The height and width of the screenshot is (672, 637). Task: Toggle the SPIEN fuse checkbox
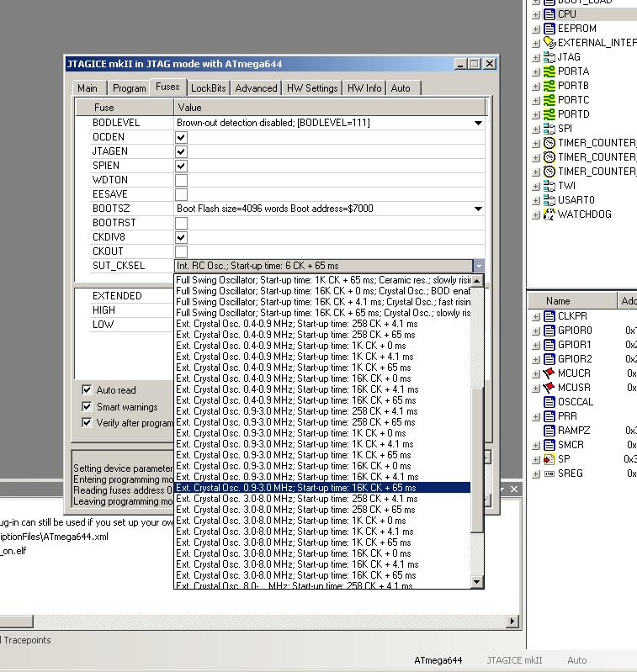[x=181, y=166]
